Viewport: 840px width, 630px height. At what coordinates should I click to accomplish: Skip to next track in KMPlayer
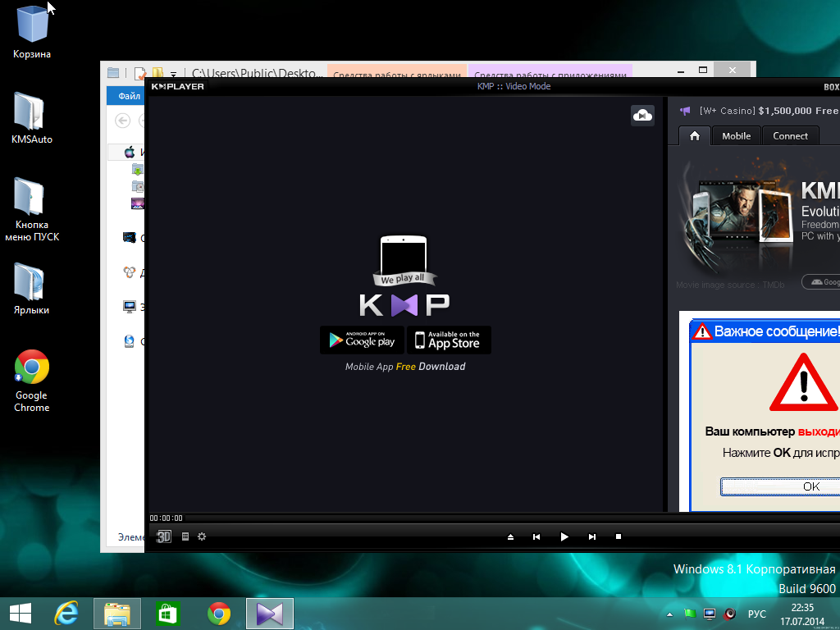pyautogui.click(x=592, y=536)
